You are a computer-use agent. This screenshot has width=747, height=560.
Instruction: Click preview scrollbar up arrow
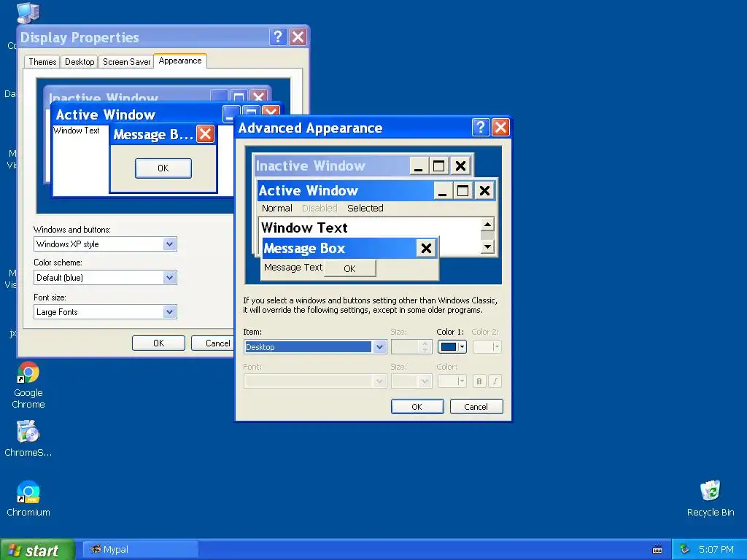[487, 225]
